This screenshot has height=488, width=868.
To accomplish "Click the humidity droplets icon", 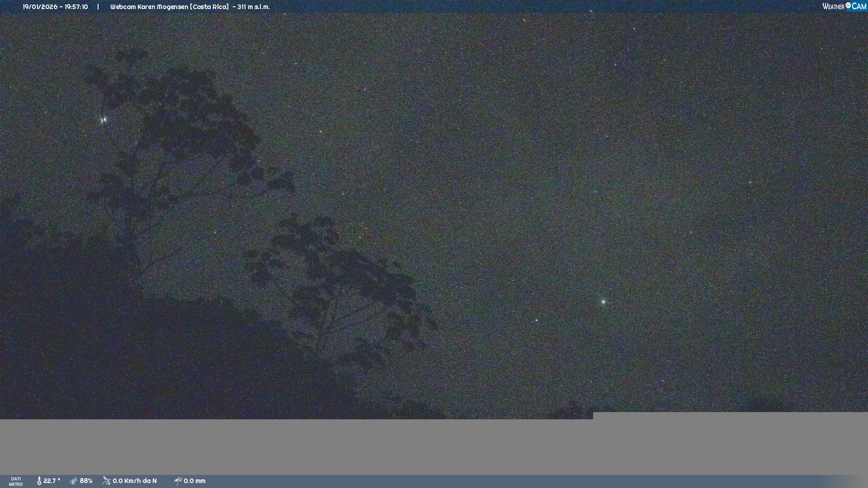I will [74, 481].
